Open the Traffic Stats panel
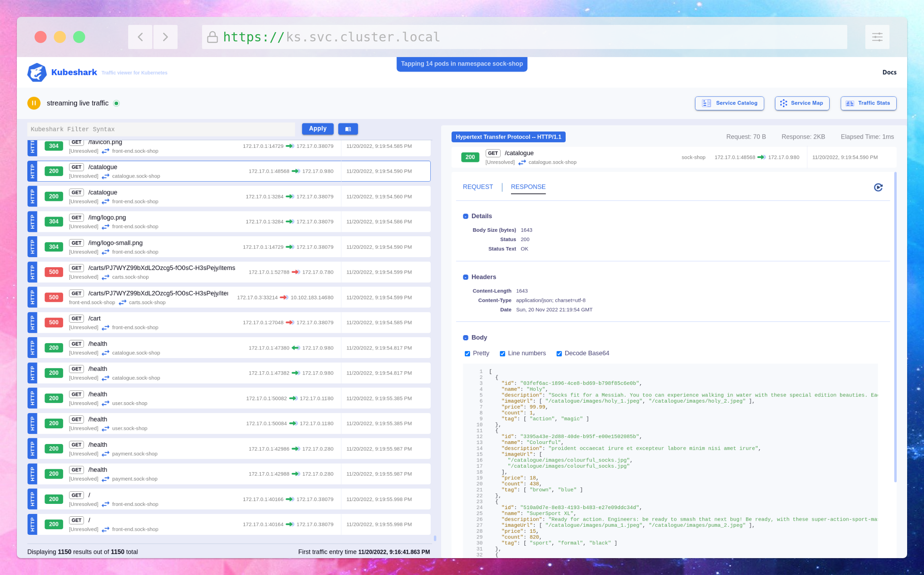 [868, 103]
